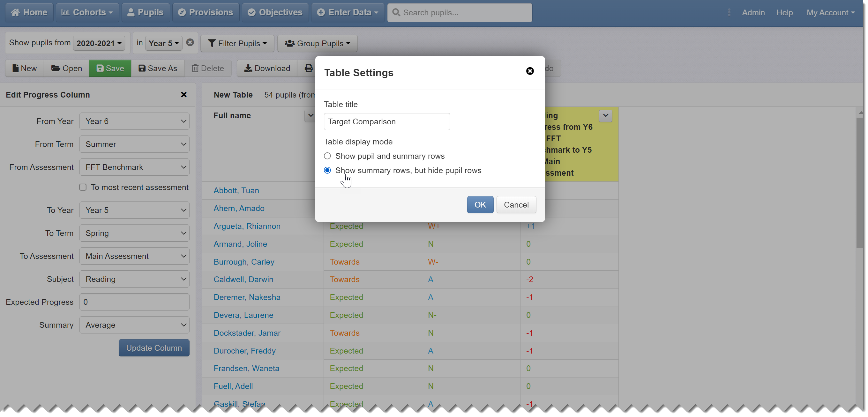Open the 2020-2021 year dropdown
The width and height of the screenshot is (868, 417).
(99, 43)
